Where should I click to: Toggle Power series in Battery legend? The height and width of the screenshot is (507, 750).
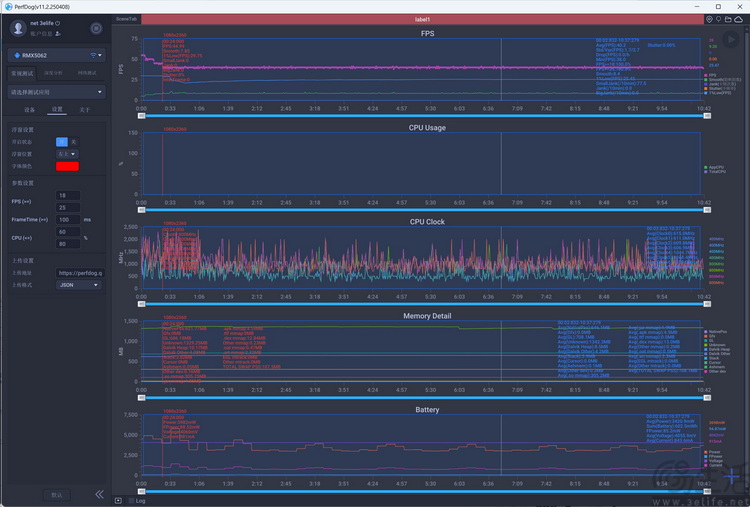(712, 452)
